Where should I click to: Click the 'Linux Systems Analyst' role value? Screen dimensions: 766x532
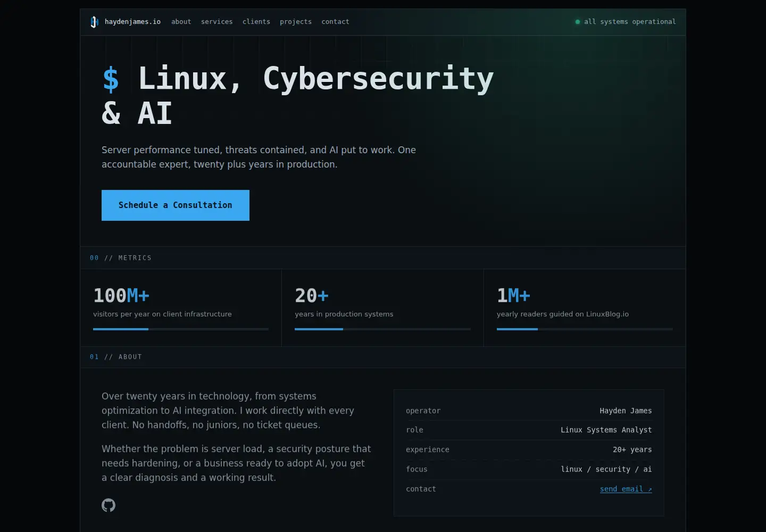(606, 430)
